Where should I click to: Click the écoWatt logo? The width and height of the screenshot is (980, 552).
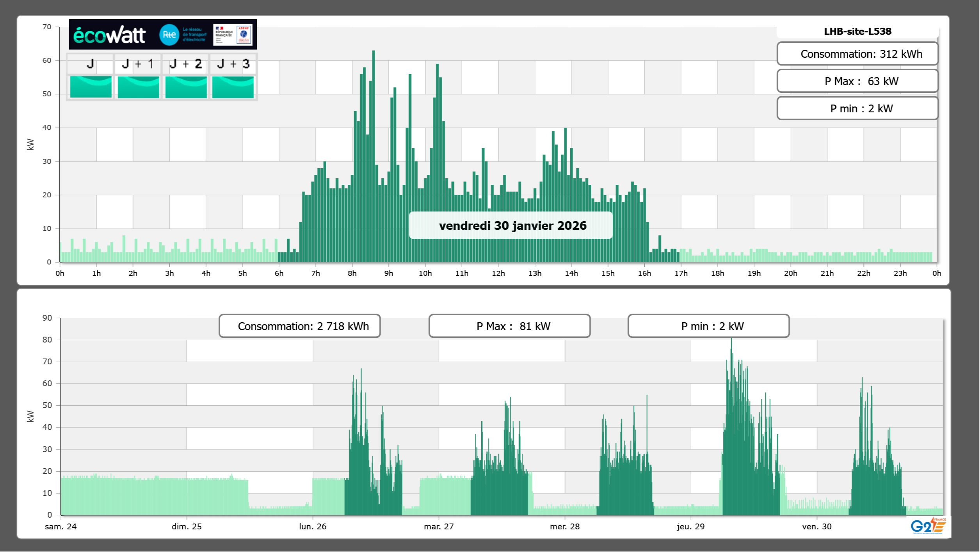coord(109,35)
